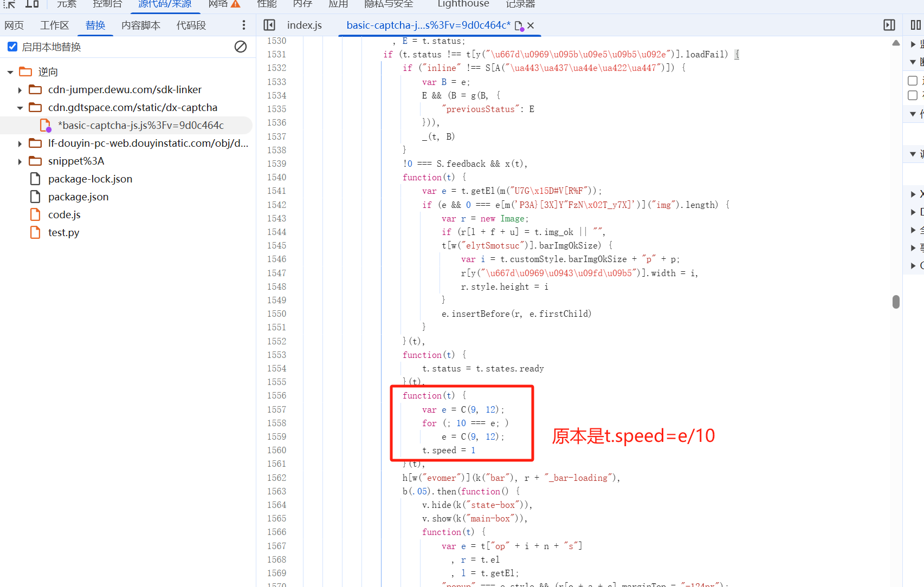Click the code 't.status = t.states.ready'
Viewport: 924px width, 587px height.
pos(483,369)
